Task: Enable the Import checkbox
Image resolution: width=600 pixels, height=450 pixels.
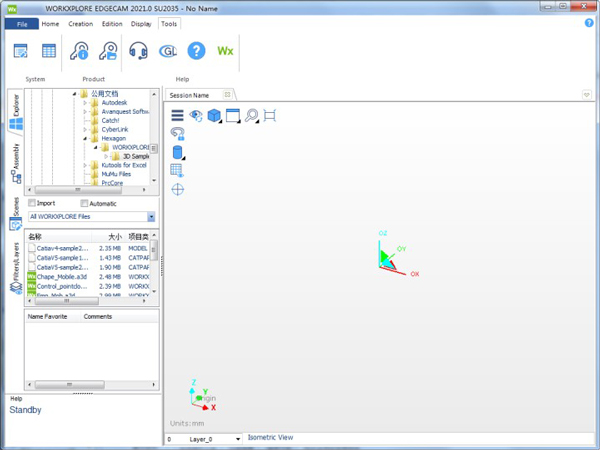Action: [33, 204]
